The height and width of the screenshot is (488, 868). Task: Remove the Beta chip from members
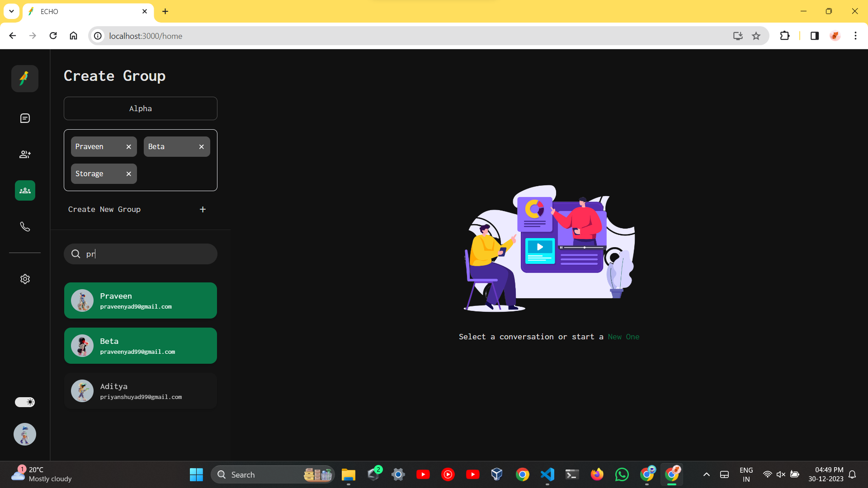(x=202, y=147)
